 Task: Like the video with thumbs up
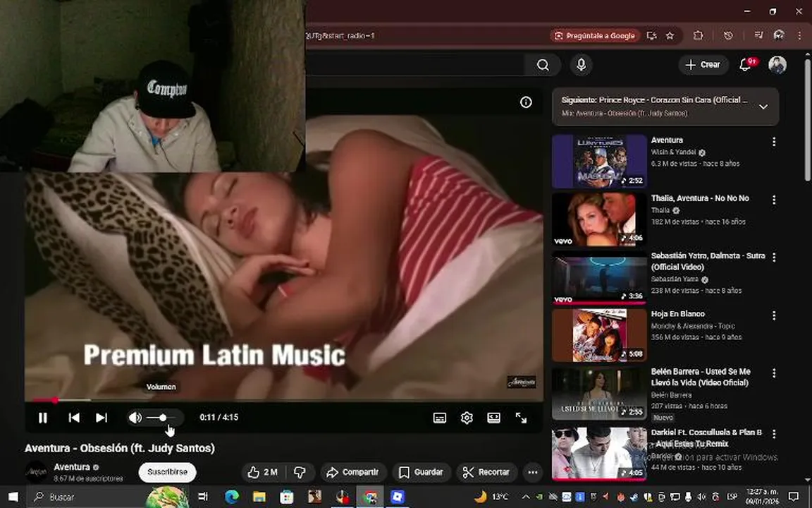262,472
